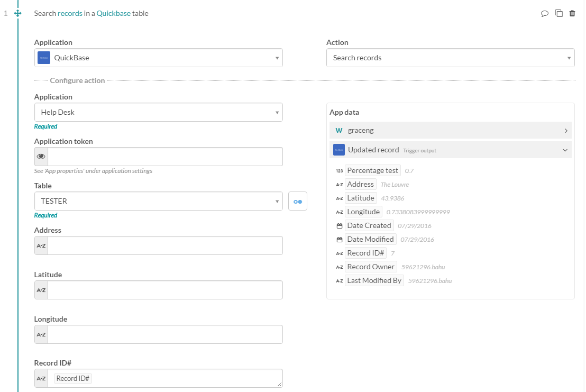The width and height of the screenshot is (586, 392).
Task: Click the 'Trigger output' label text
Action: 420,151
